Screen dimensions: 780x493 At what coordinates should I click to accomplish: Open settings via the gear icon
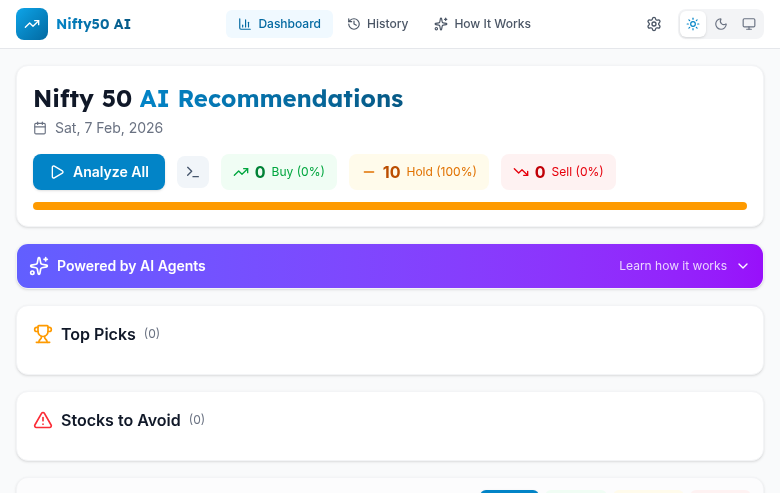pyautogui.click(x=654, y=24)
